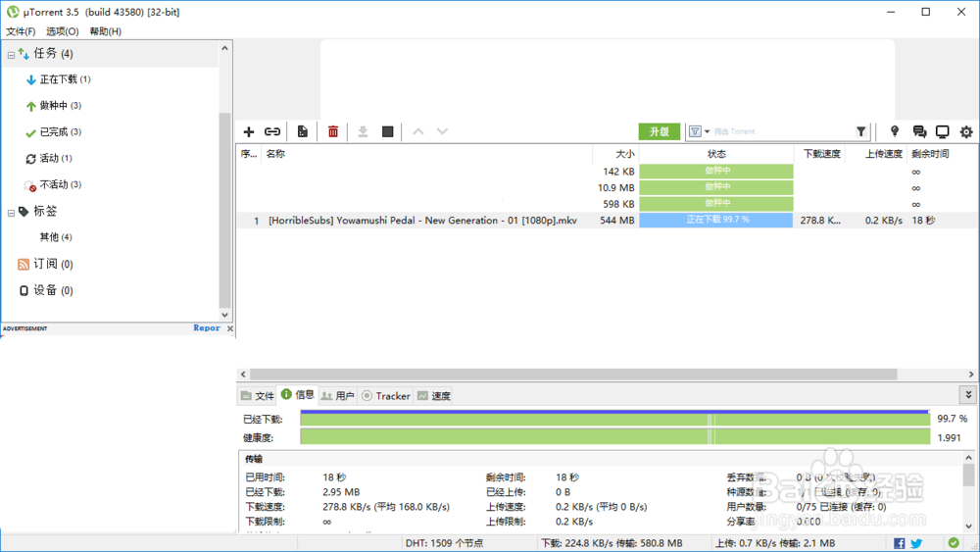Screen dimensions: 980x552
Task: Click the remote monitor icon
Action: pyautogui.click(x=943, y=131)
